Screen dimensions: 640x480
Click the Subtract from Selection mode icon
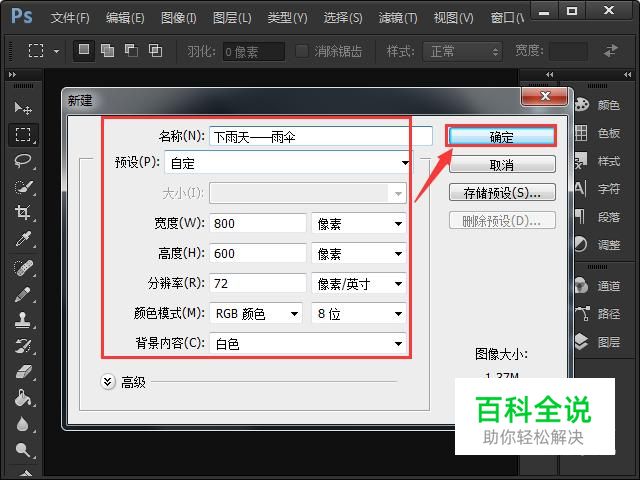click(131, 51)
